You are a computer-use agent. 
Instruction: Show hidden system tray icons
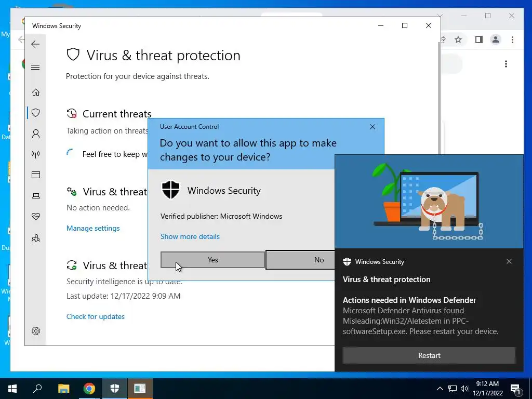[x=440, y=389]
